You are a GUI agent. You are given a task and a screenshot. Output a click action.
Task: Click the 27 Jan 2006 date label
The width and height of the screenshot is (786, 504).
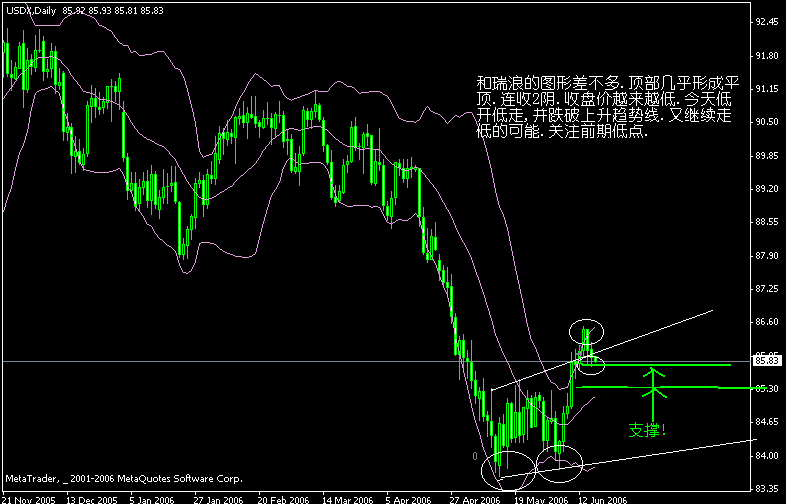pos(219,499)
